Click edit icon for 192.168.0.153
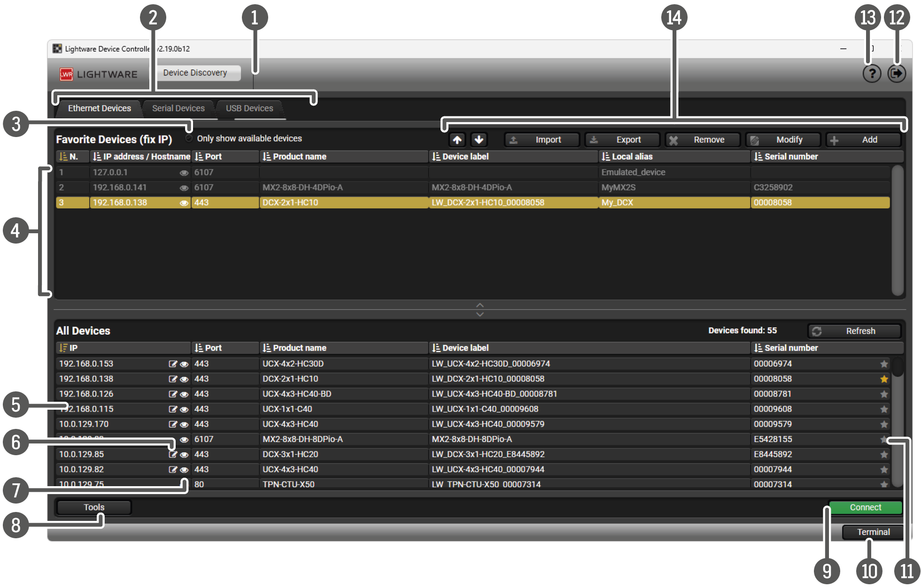921x588 pixels. tap(173, 364)
